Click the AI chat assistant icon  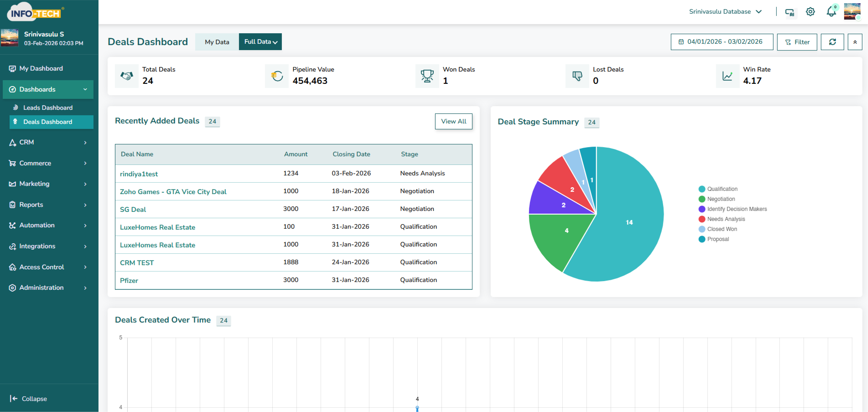pyautogui.click(x=790, y=12)
